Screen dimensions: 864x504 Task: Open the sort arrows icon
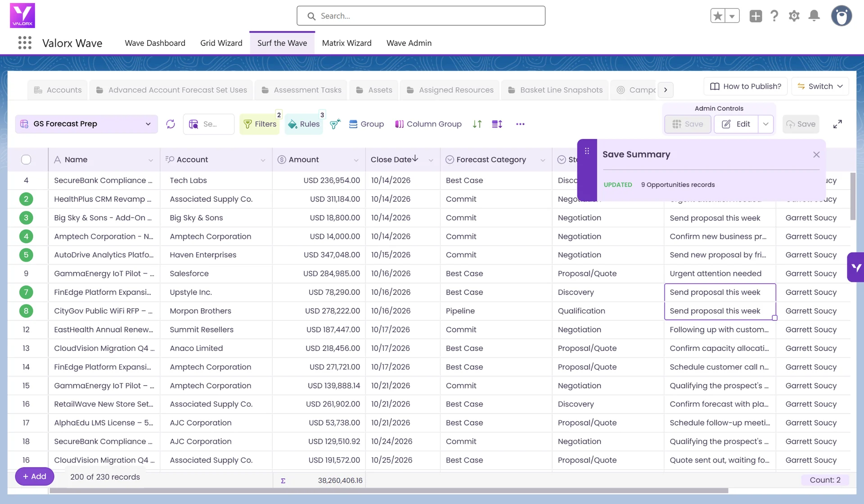(x=477, y=124)
